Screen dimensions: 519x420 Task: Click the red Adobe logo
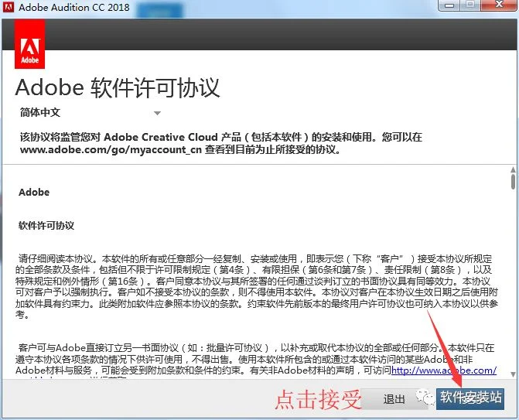click(x=30, y=44)
